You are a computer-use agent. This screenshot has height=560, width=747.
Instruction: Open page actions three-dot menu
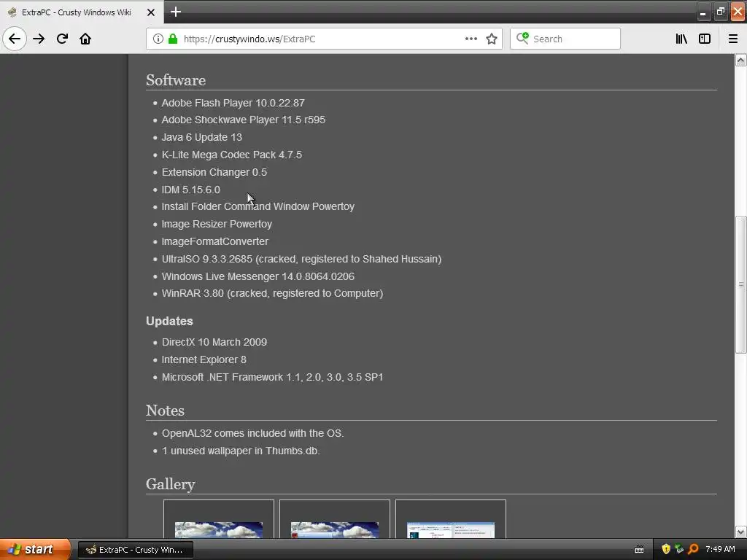[x=471, y=39]
